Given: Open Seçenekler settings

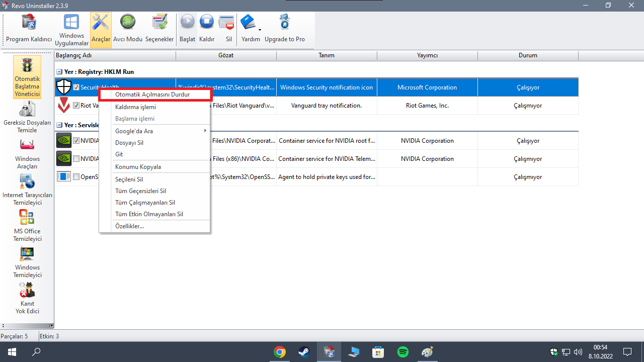Looking at the screenshot, I should pos(159,30).
